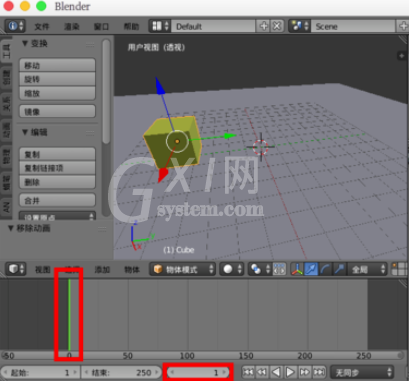The width and height of the screenshot is (409, 381).
Task: Show the properties region with viewport plus icon
Action: 402,56
